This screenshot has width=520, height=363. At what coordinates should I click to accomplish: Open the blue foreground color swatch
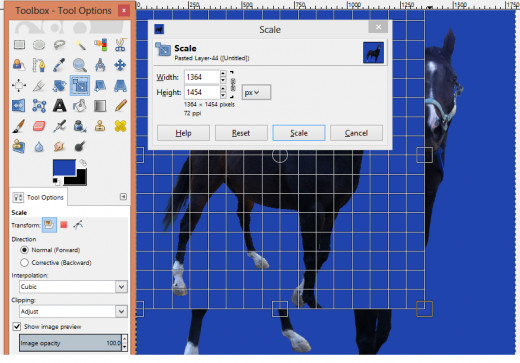pyautogui.click(x=64, y=167)
